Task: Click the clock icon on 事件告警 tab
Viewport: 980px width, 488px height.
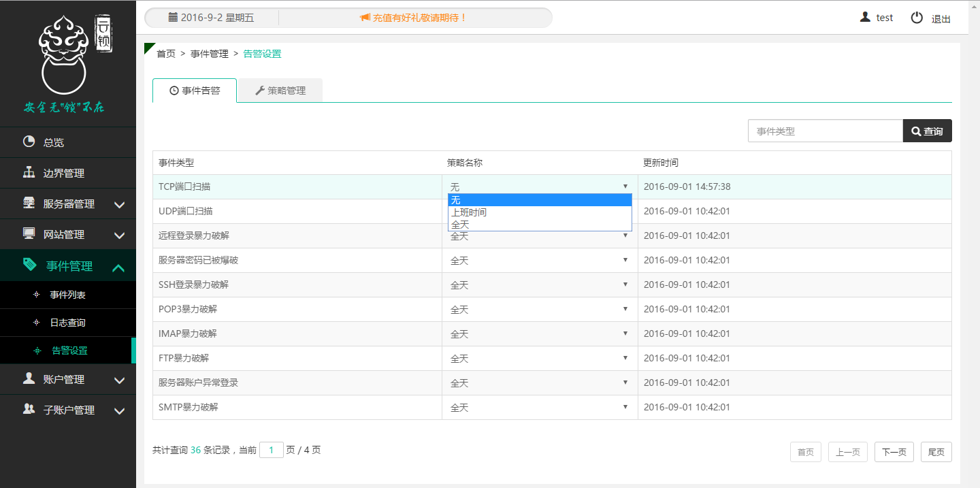Action: coord(174,91)
